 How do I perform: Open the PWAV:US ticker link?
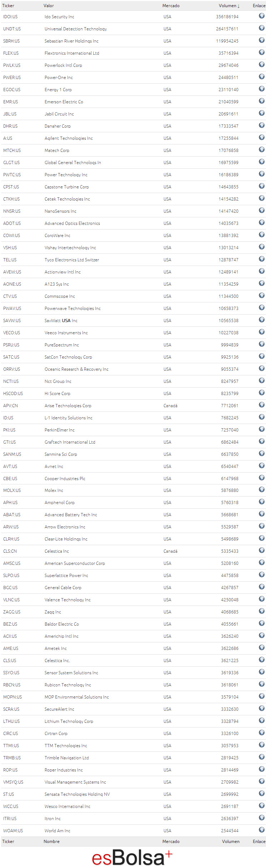(x=12, y=309)
